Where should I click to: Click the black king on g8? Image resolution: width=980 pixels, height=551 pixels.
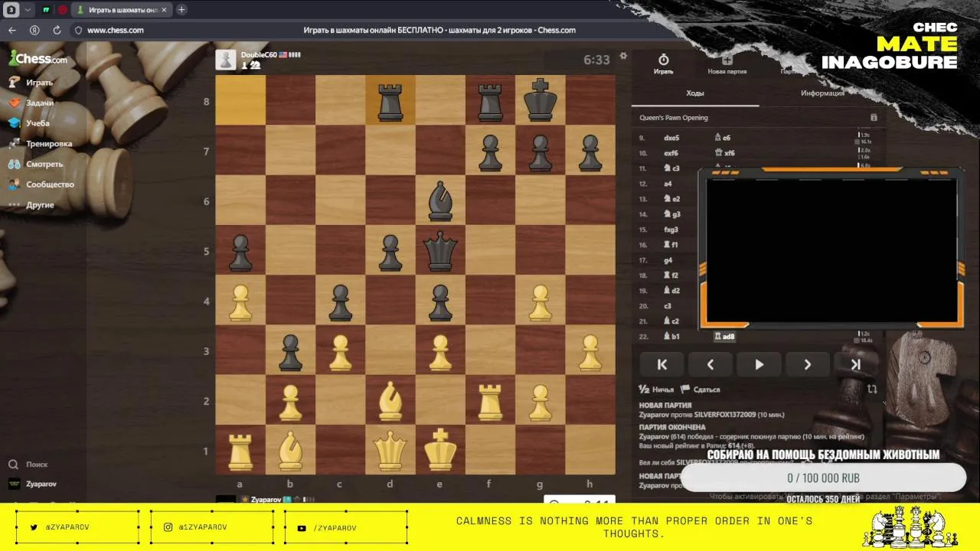[x=541, y=99]
